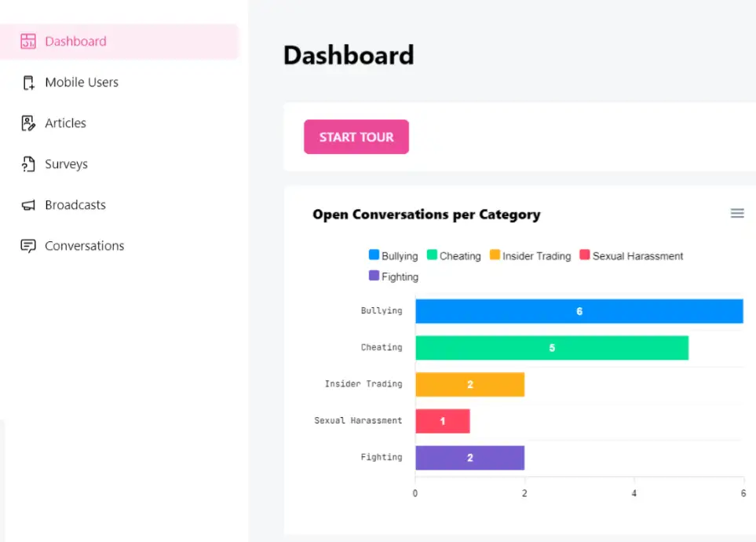Go to the Articles section

66,123
